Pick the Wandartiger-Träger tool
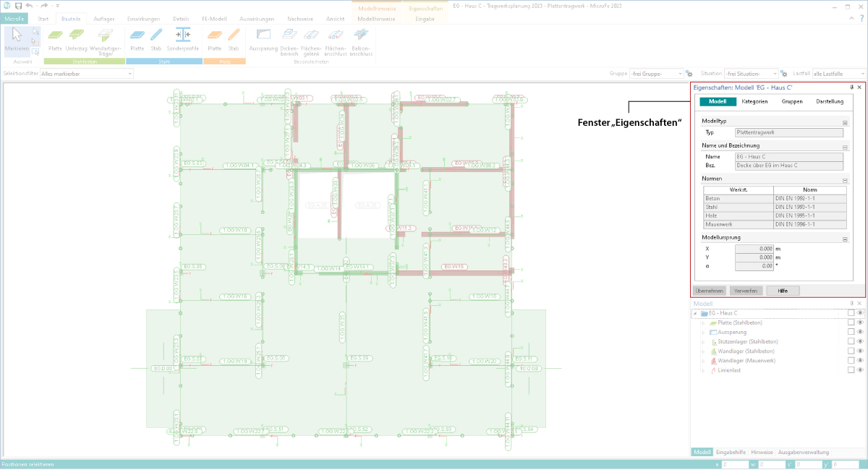The height and width of the screenshot is (470, 868). point(106,40)
